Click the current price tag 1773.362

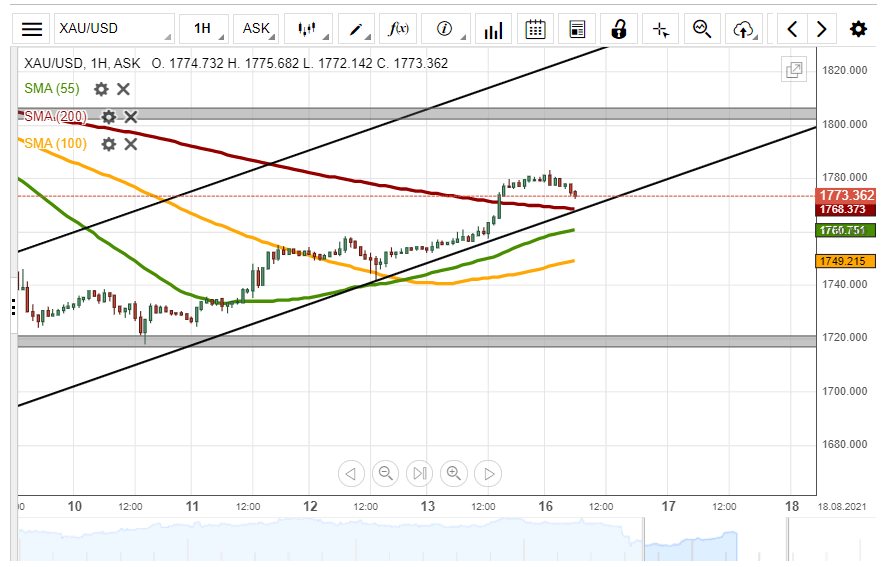pyautogui.click(x=846, y=196)
